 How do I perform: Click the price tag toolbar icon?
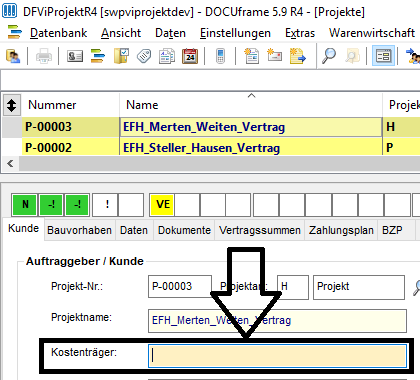click(x=144, y=56)
